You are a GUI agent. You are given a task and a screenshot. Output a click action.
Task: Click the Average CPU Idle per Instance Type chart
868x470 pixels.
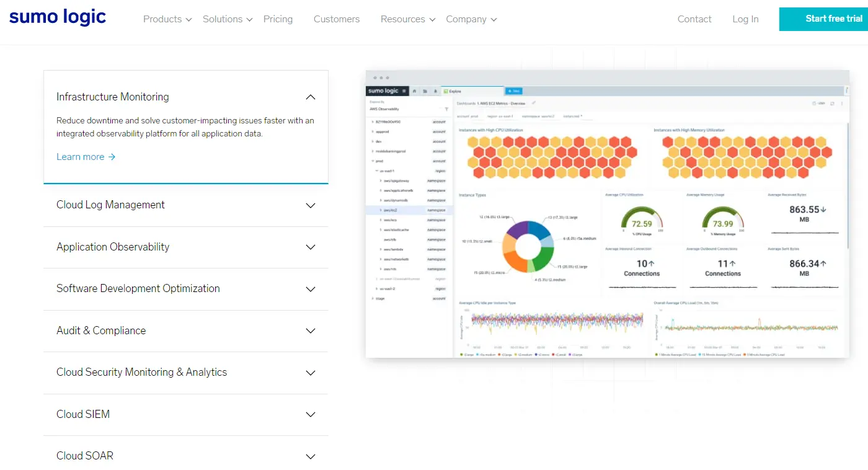coord(551,330)
